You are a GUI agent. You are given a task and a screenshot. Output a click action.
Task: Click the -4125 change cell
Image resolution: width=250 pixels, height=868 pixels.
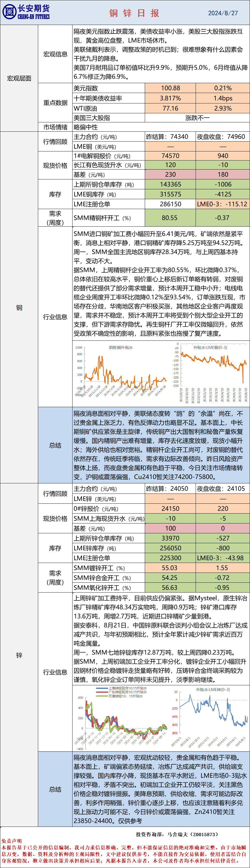coord(223,194)
